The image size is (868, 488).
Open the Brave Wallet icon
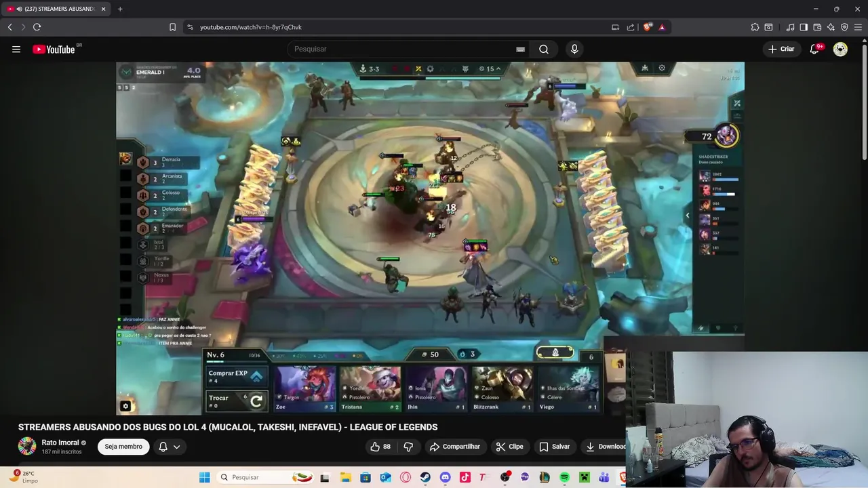click(x=817, y=27)
